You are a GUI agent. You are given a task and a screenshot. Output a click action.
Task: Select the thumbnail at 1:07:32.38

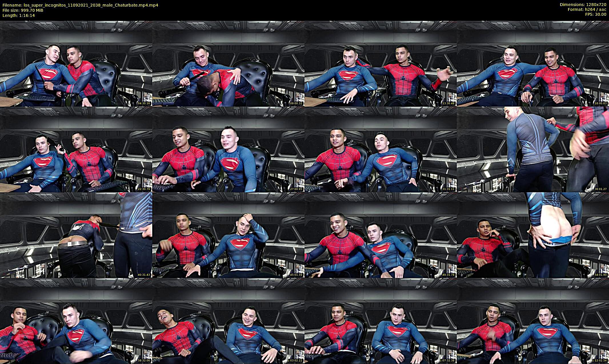coord(380,321)
